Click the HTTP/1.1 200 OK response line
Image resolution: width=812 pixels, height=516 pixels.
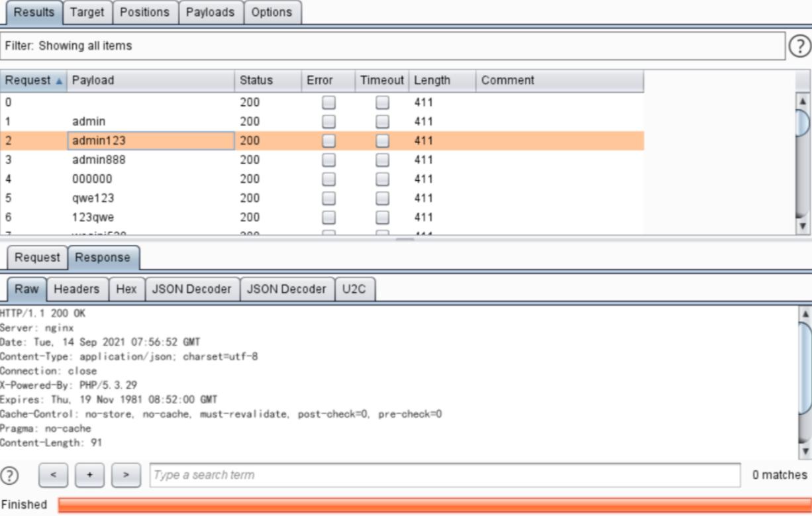(x=43, y=313)
